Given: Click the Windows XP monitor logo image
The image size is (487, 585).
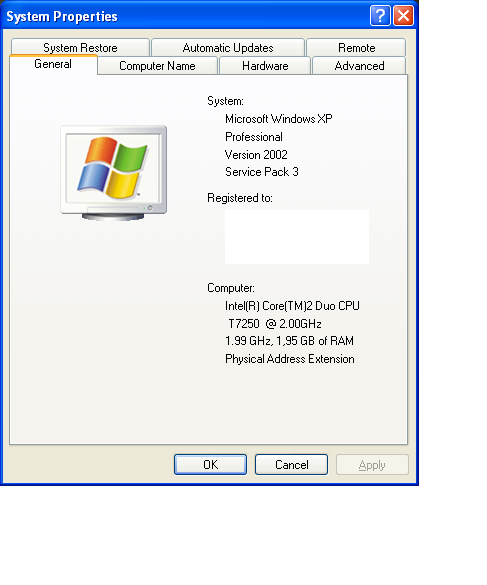Looking at the screenshot, I should tap(113, 173).
